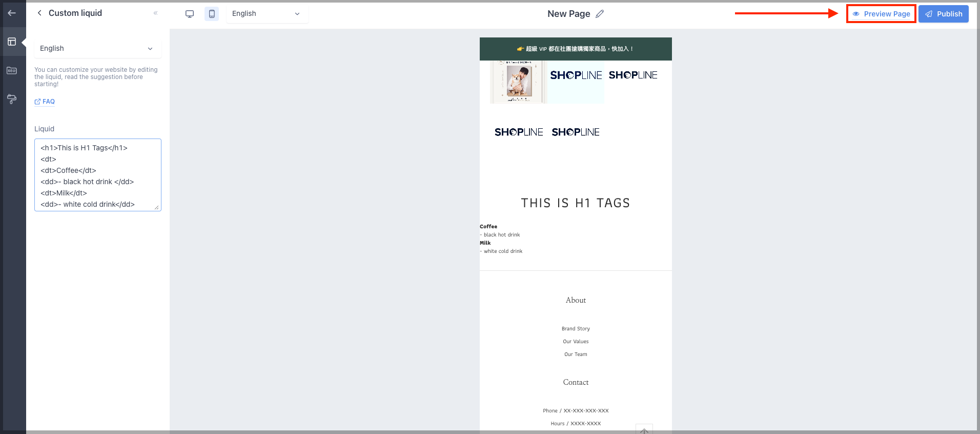
Task: Open the top bar English language dropdown
Action: [267, 14]
